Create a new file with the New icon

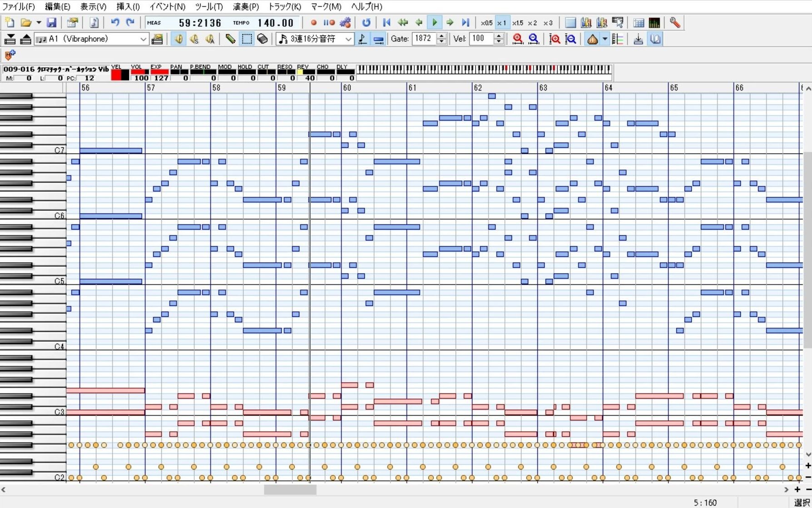pos(10,23)
